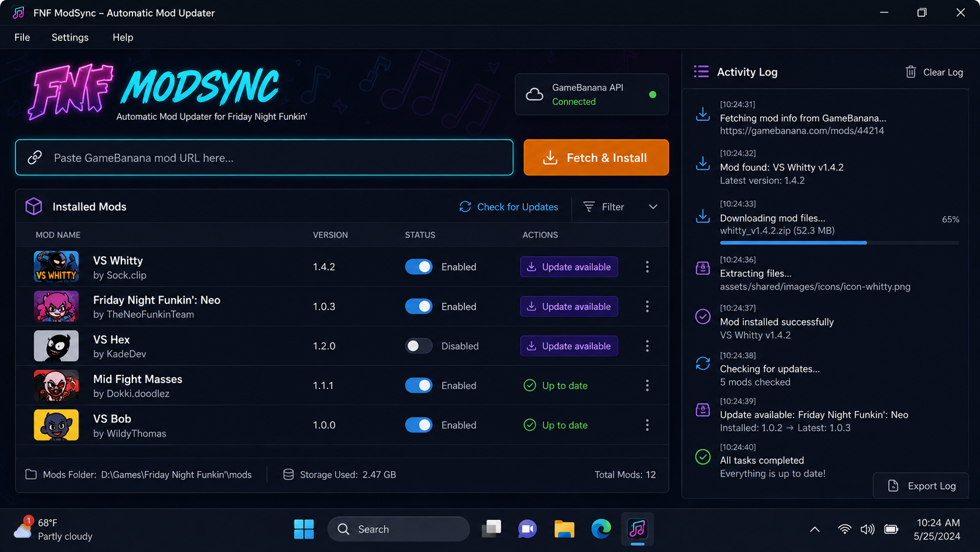Click the Installed Mods cube icon
The image size is (980, 552).
tap(33, 206)
